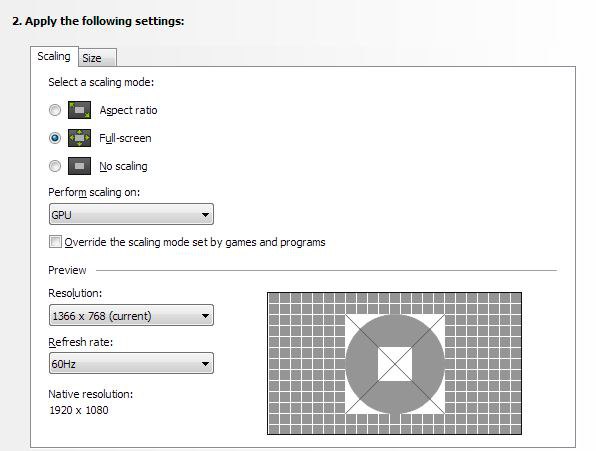Image resolution: width=611 pixels, height=451 pixels.
Task: Click the Override the scaling mode label
Action: 195,242
